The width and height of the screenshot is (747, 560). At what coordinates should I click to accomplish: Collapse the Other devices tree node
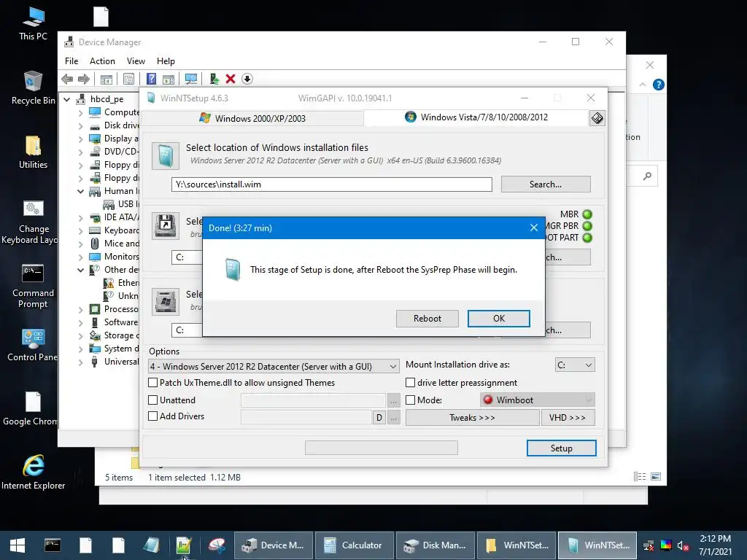coord(80,270)
